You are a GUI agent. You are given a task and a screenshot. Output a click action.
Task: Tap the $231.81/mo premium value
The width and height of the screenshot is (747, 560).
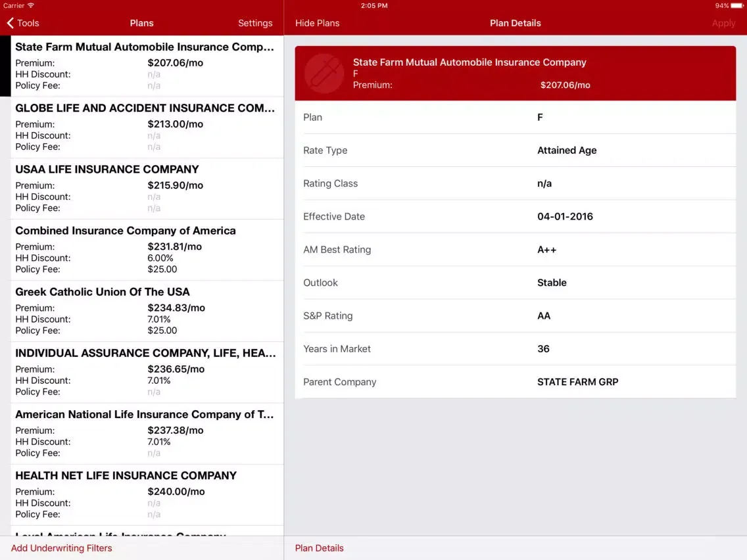tap(174, 246)
